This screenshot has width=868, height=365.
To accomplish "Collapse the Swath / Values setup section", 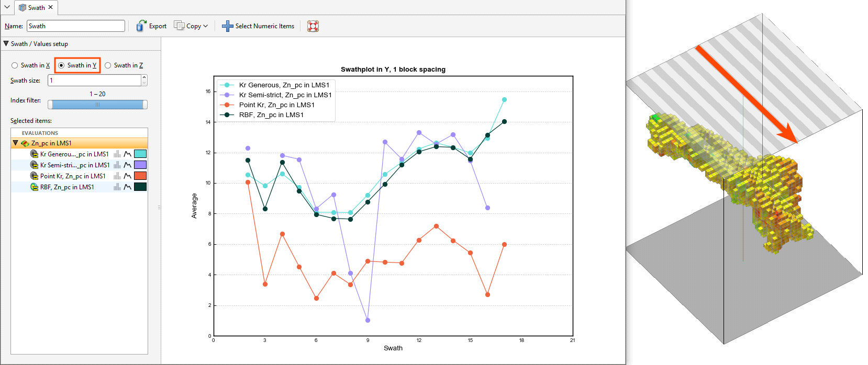I will click(x=6, y=44).
